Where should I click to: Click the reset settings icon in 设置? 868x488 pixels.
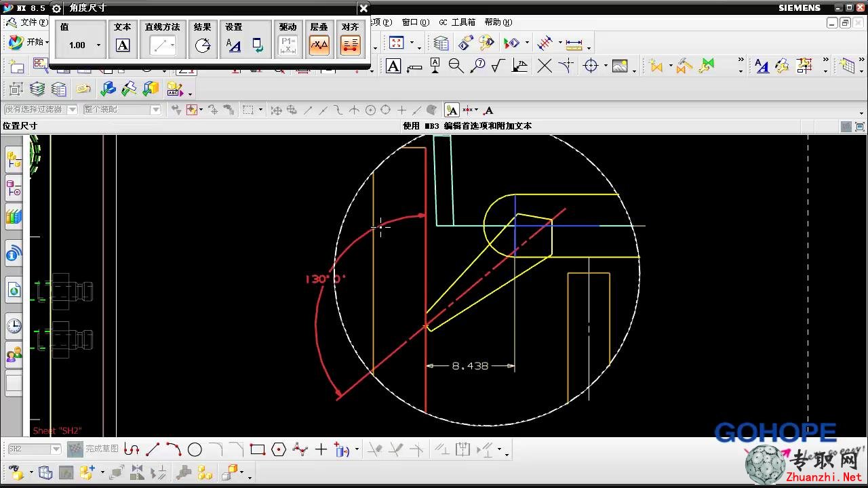coord(258,45)
